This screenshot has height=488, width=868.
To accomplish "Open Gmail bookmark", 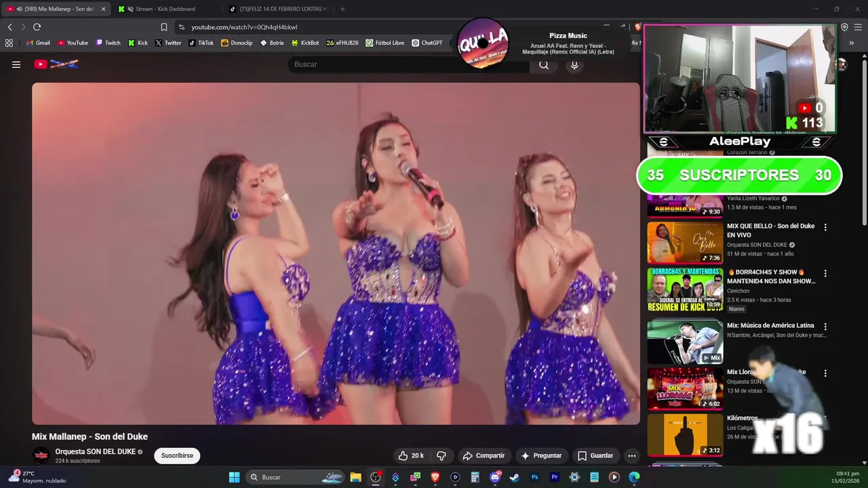I will click(x=38, y=43).
